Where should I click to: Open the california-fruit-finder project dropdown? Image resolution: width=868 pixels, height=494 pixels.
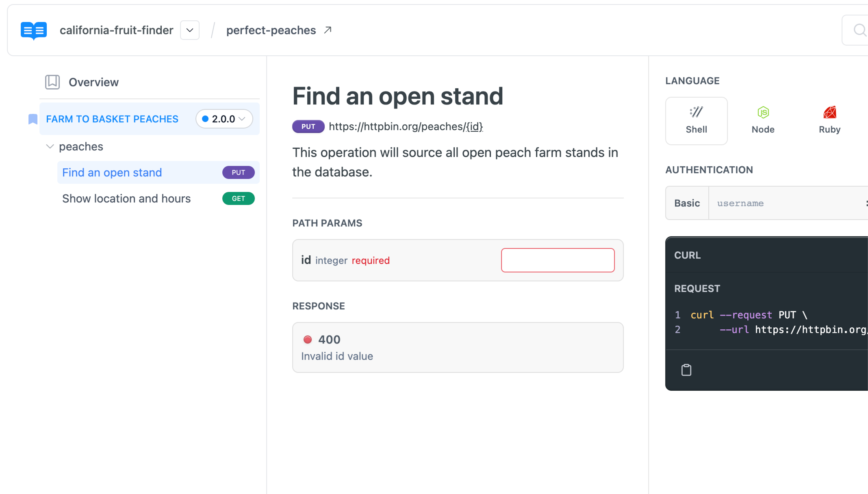click(x=189, y=30)
